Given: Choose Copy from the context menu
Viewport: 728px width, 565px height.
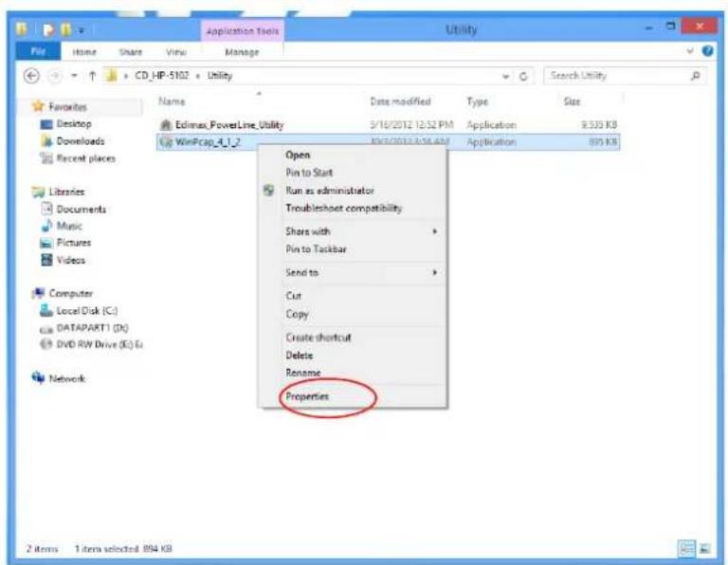Looking at the screenshot, I should click(x=297, y=315).
